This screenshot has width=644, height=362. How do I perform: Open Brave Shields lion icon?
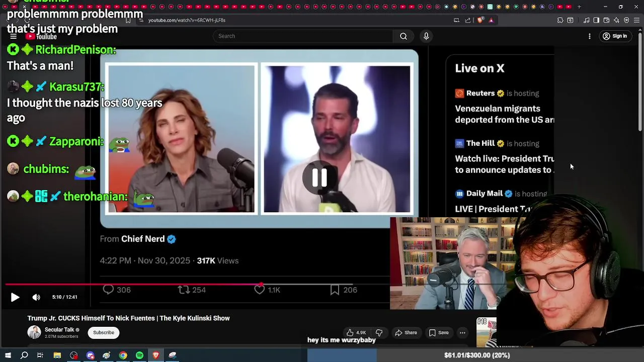(x=480, y=20)
